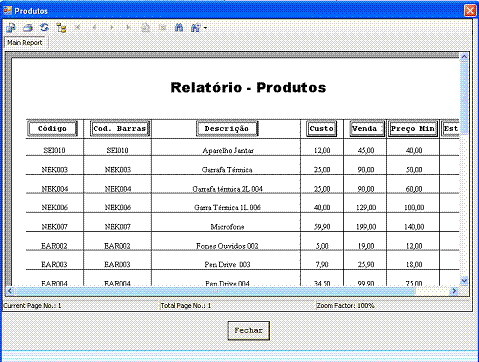Click the horizontal scrollbar thumb

(215, 291)
